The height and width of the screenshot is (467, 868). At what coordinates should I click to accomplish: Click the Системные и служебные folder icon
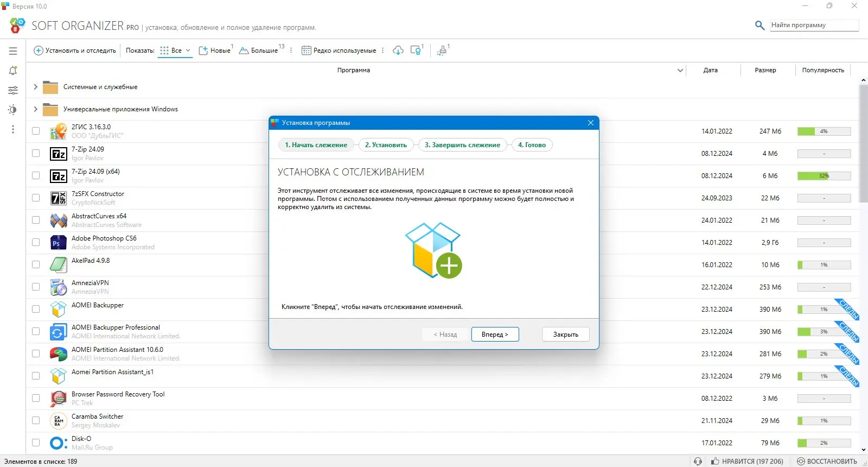point(50,87)
